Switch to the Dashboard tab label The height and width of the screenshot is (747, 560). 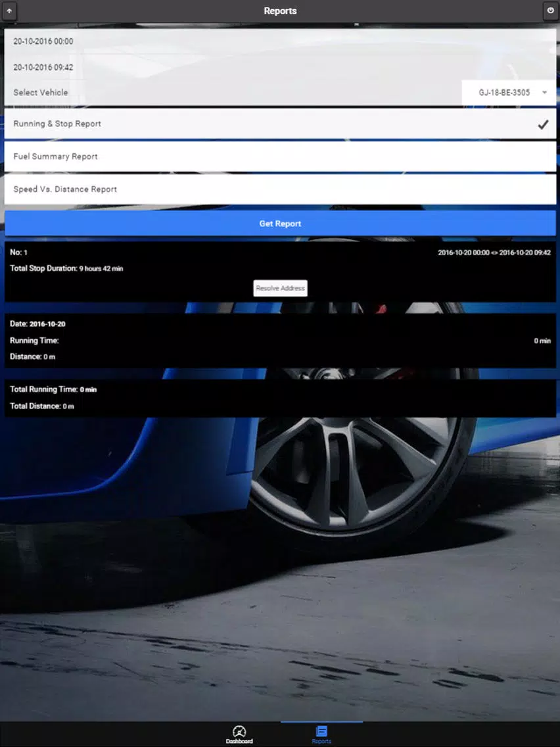[x=239, y=741]
